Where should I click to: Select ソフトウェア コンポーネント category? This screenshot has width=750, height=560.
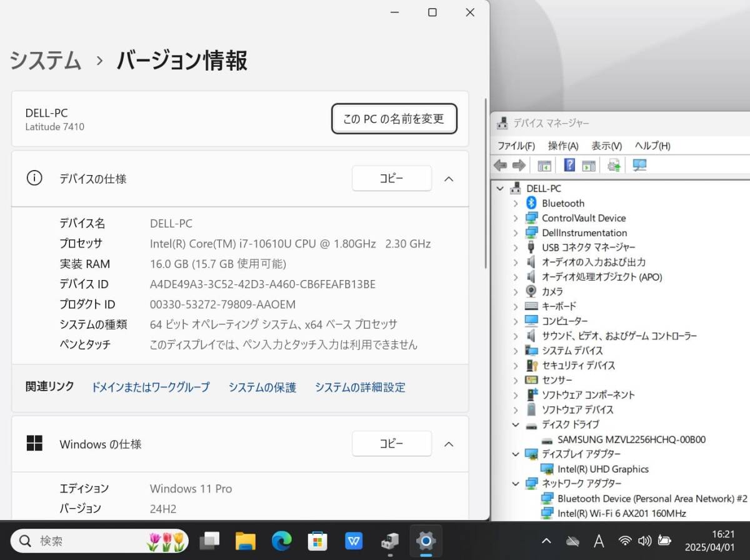click(588, 395)
